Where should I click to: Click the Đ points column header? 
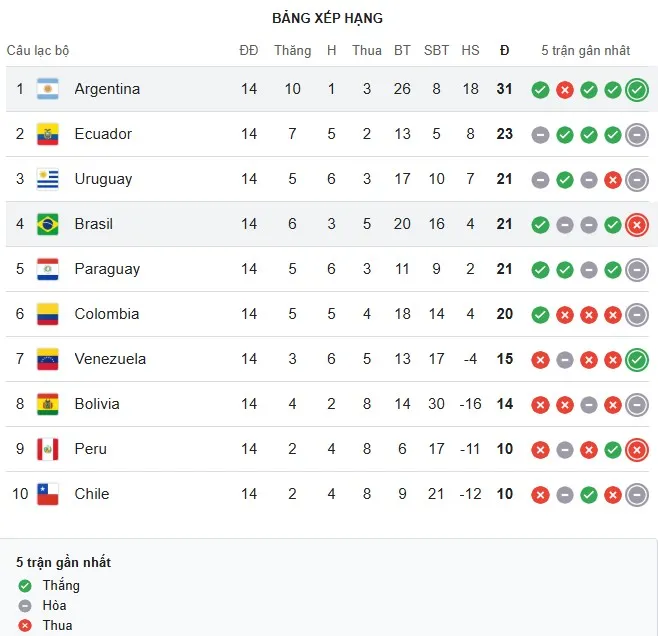(505, 50)
